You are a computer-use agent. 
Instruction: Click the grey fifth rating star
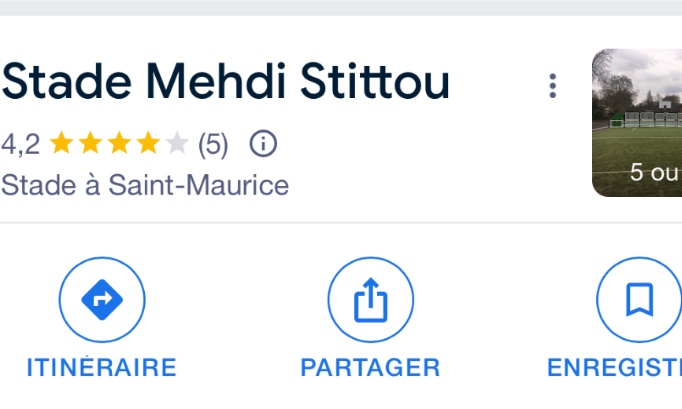(177, 145)
